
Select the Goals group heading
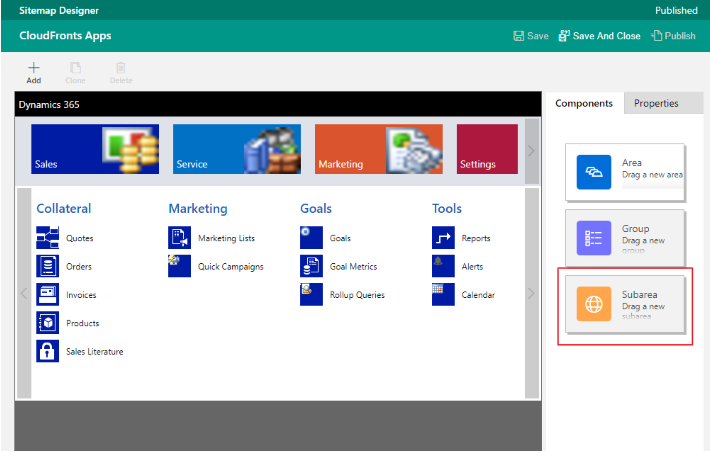pos(316,209)
